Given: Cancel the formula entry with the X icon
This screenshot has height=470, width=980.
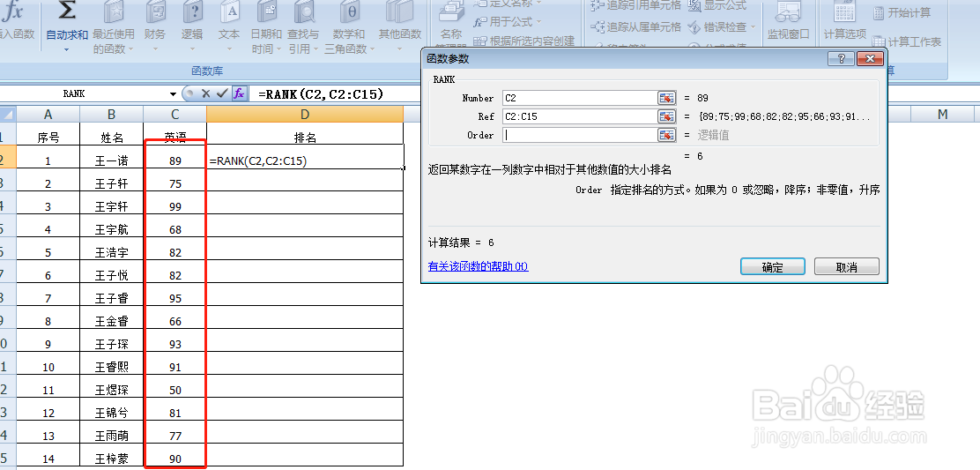Looking at the screenshot, I should click(x=205, y=93).
